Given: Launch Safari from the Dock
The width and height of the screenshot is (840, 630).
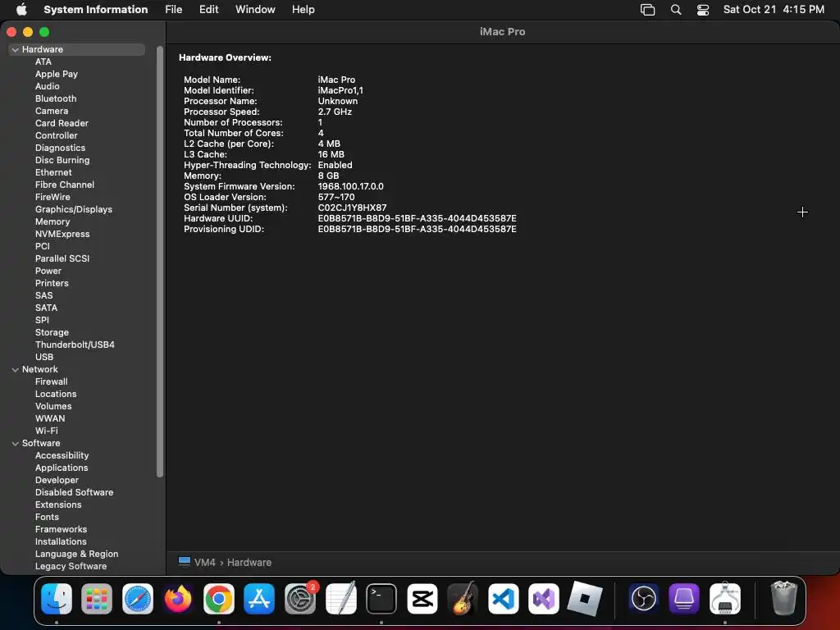Looking at the screenshot, I should click(x=138, y=598).
